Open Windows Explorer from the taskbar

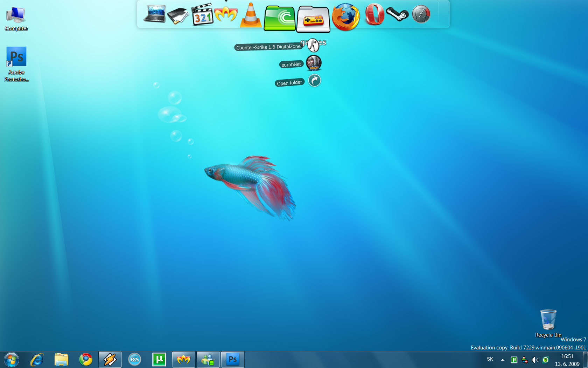(61, 360)
